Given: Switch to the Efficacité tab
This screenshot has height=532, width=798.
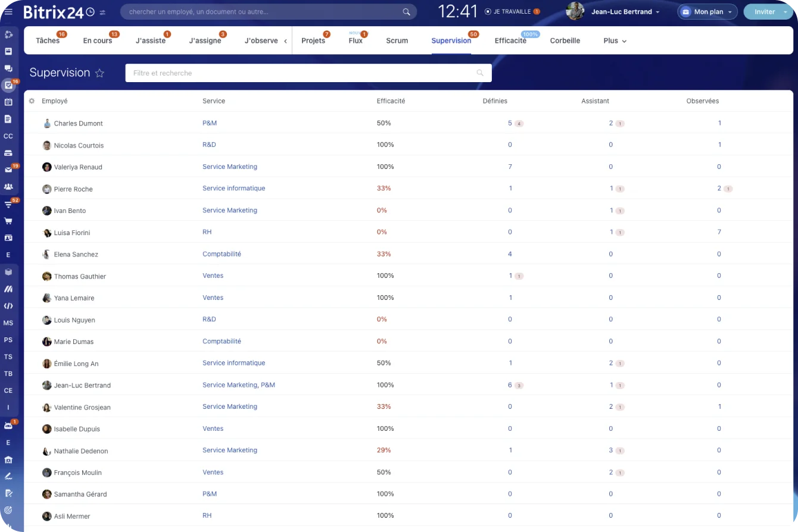Looking at the screenshot, I should pos(510,40).
